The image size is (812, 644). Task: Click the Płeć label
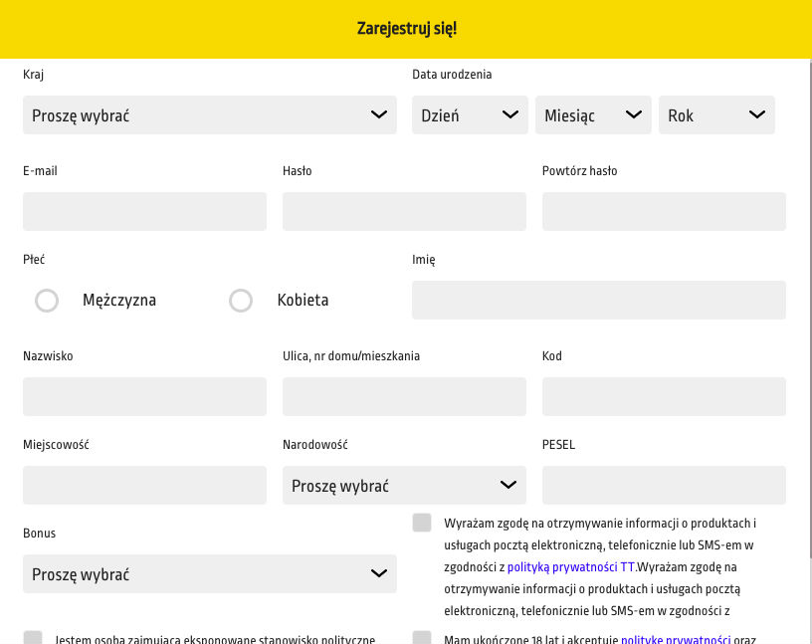tap(34, 259)
